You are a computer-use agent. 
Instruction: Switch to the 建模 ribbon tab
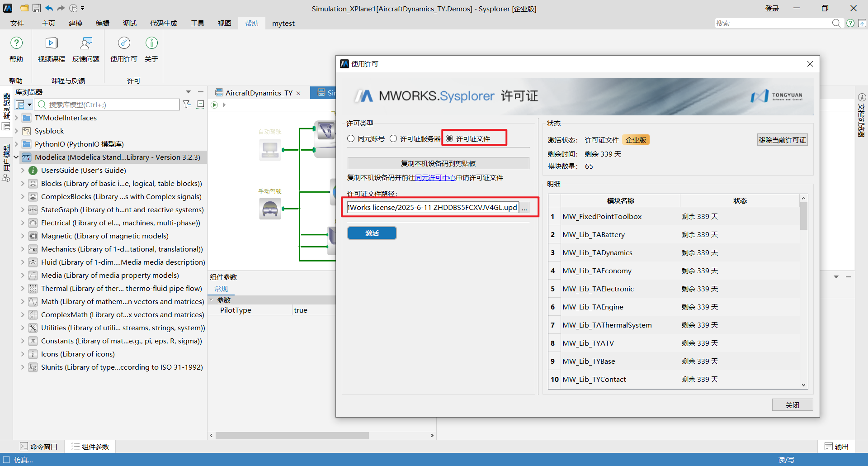point(75,23)
